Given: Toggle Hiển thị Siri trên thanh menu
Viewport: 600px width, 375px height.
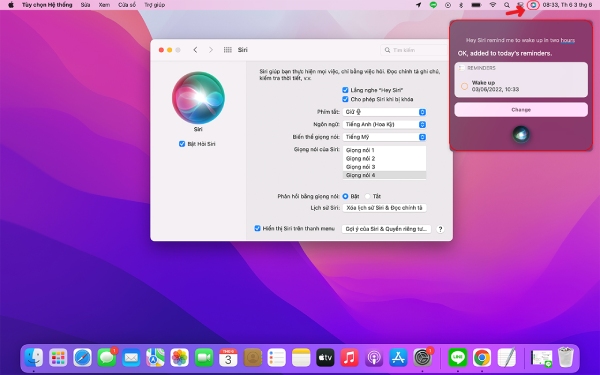Looking at the screenshot, I should tap(257, 228).
